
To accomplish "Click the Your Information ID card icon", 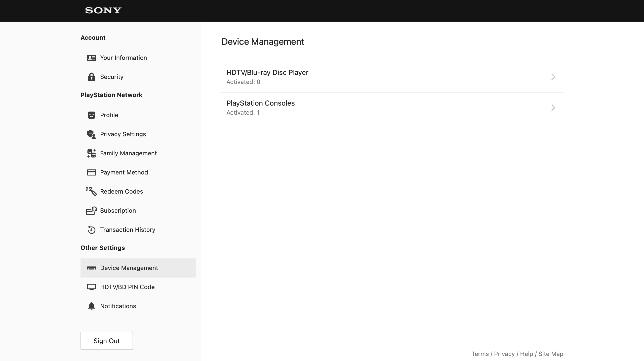I will 91,58.
